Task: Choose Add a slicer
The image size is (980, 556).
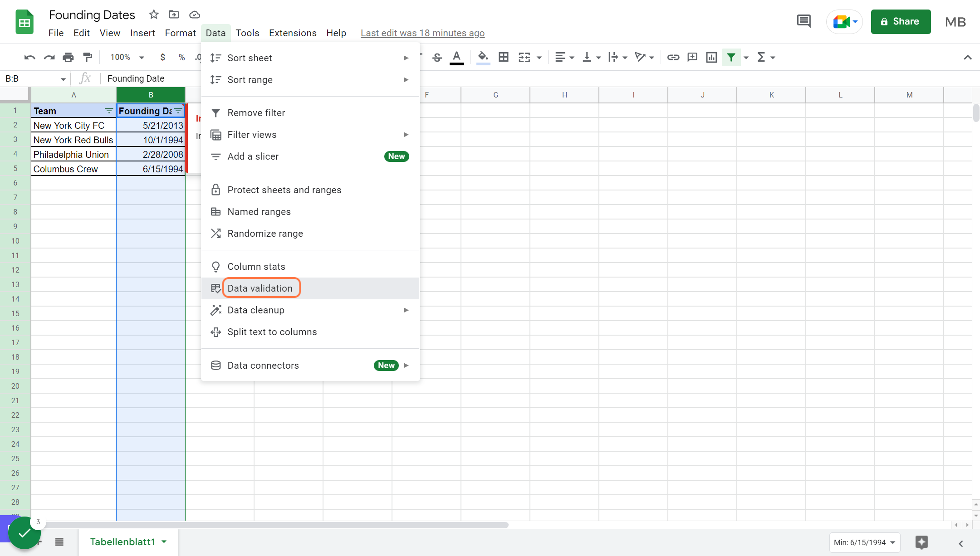Action: [x=310, y=156]
